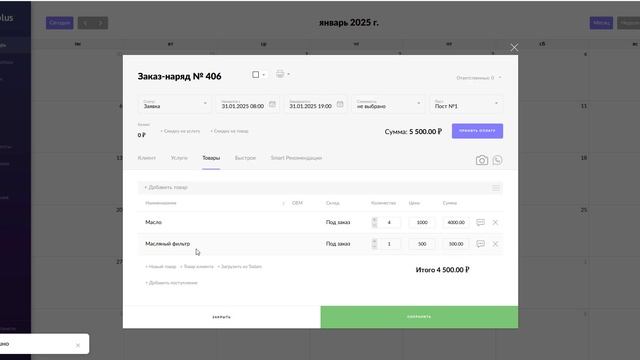
Task: Click Сегодня button in background calendar
Action: coord(60,23)
